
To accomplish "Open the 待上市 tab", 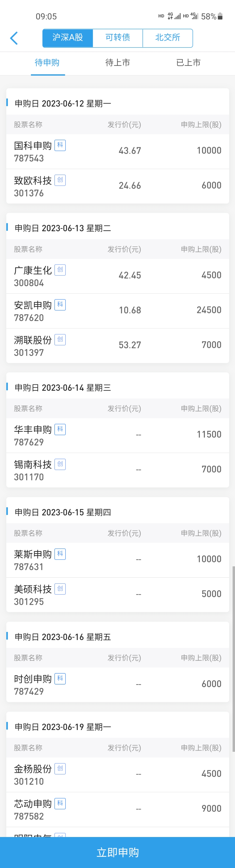I will click(117, 63).
